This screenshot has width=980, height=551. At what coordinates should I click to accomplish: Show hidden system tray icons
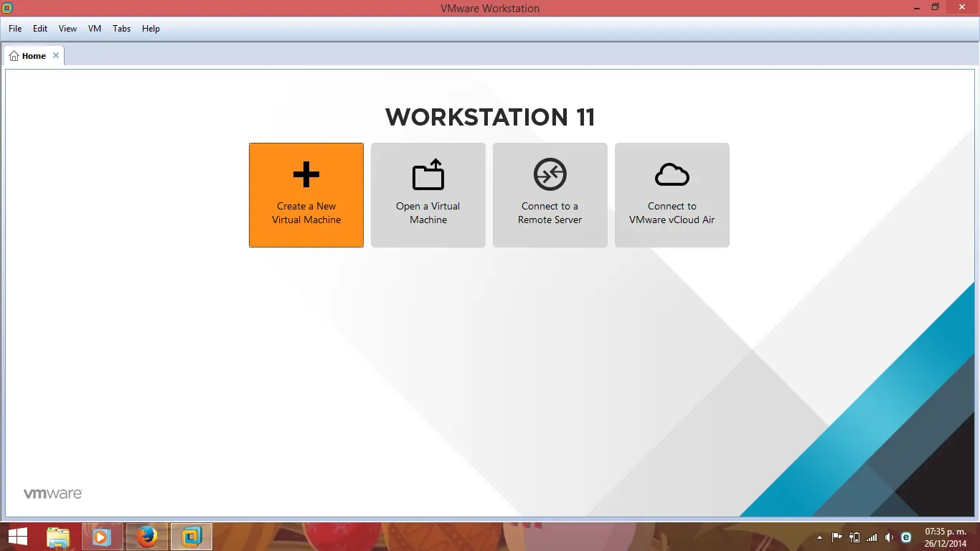point(820,537)
